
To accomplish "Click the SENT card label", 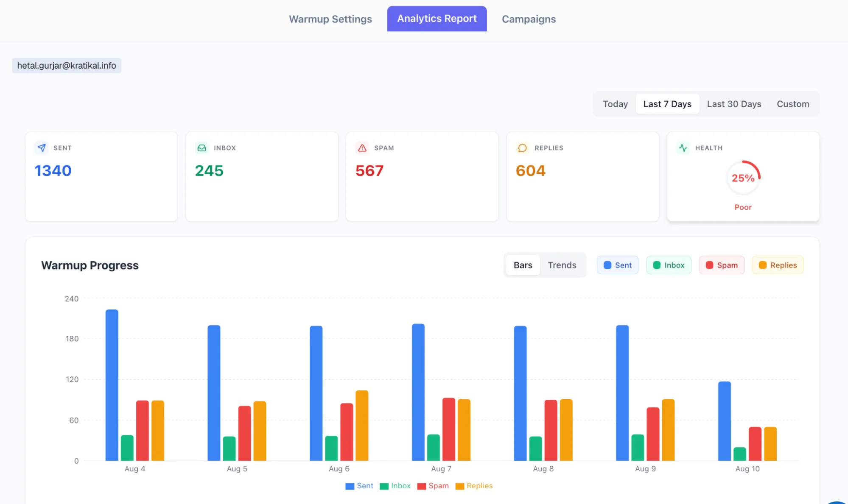I will coord(62,148).
